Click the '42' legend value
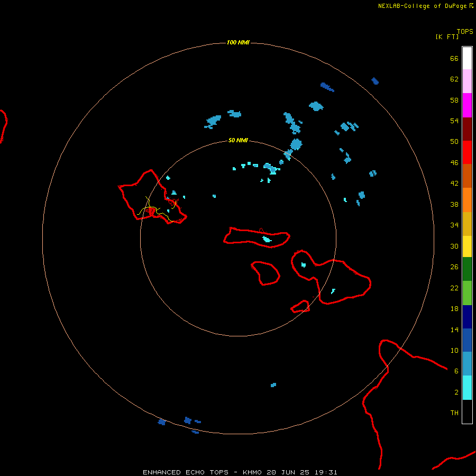 point(454,184)
